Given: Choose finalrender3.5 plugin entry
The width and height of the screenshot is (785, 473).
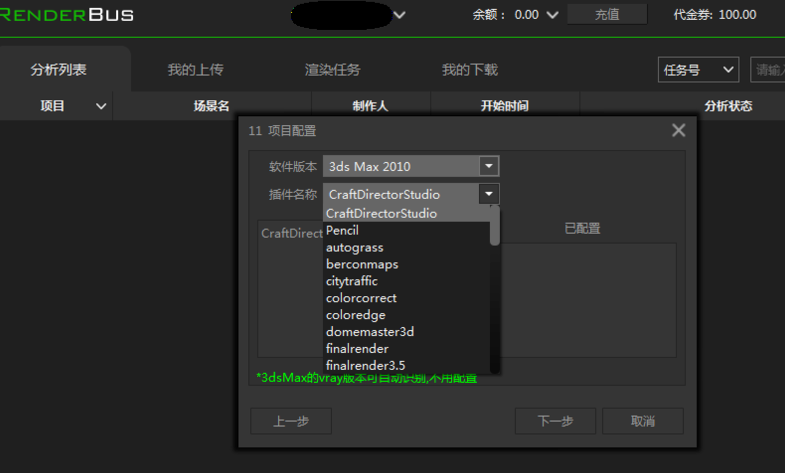Looking at the screenshot, I should click(407, 366).
